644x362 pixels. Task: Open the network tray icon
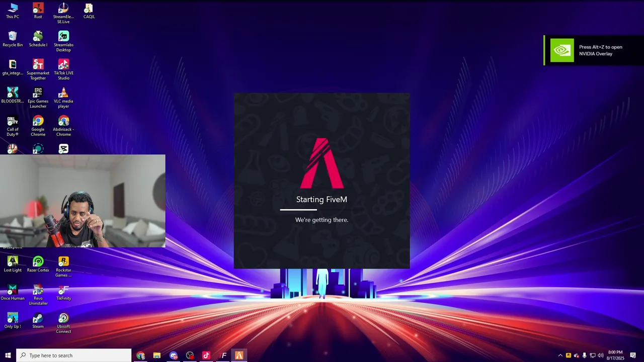click(x=593, y=355)
